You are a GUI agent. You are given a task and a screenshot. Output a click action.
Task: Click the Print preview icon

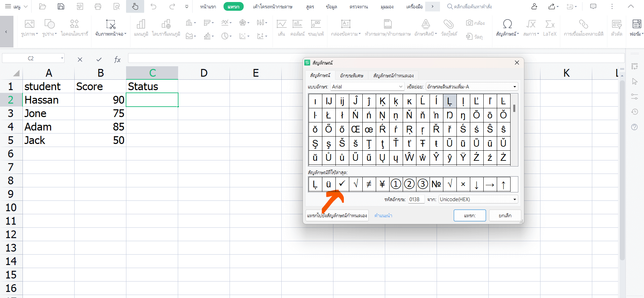[x=116, y=6]
